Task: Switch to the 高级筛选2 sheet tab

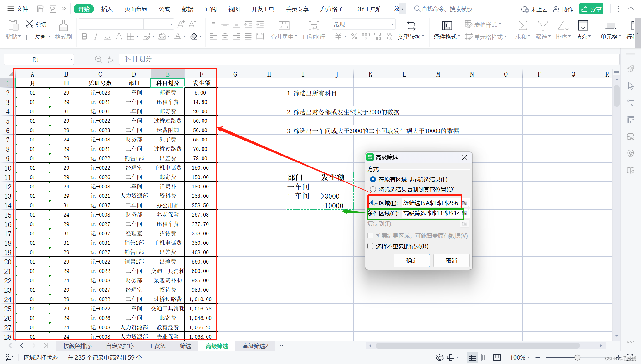Action: click(x=255, y=346)
